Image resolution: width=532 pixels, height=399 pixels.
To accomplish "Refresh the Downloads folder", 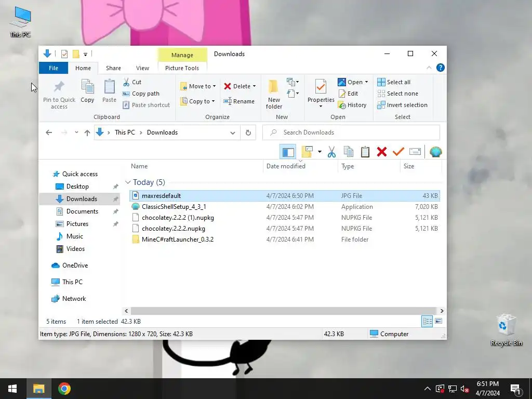I will (248, 132).
